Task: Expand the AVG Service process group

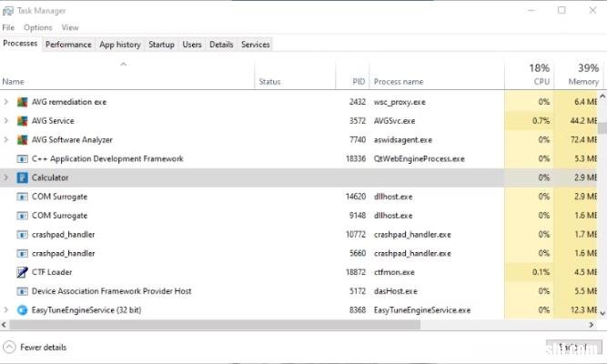Action: (x=5, y=121)
